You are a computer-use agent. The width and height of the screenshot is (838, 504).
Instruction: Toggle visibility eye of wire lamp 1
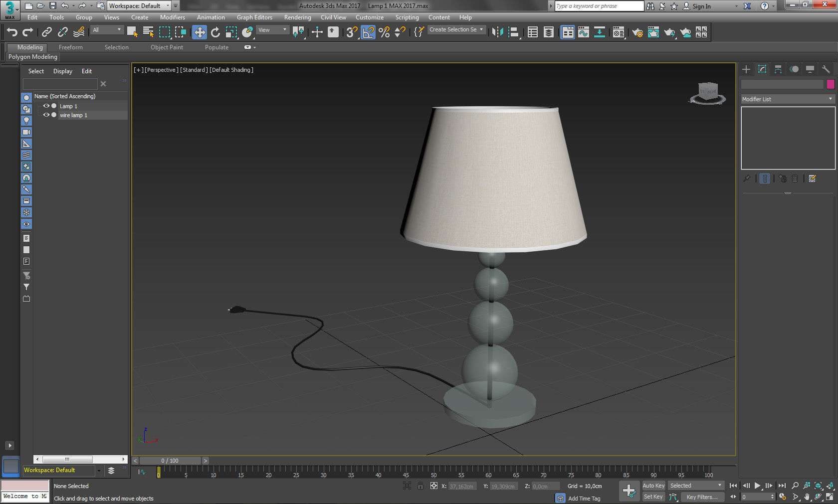(x=46, y=115)
